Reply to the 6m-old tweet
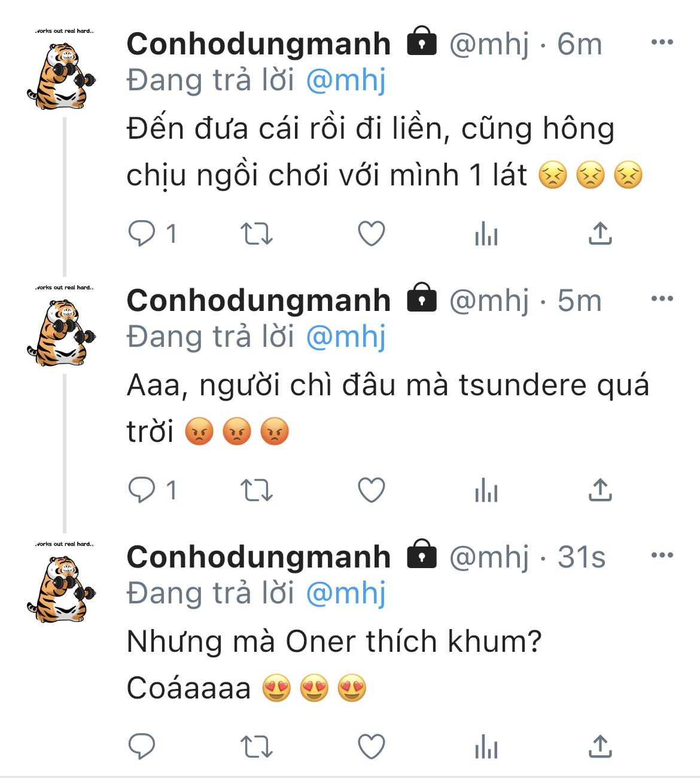The height and width of the screenshot is (778, 700). coord(142,233)
